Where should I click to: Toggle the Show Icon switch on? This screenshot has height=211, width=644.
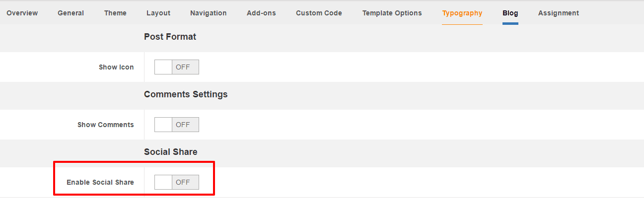pyautogui.click(x=177, y=67)
